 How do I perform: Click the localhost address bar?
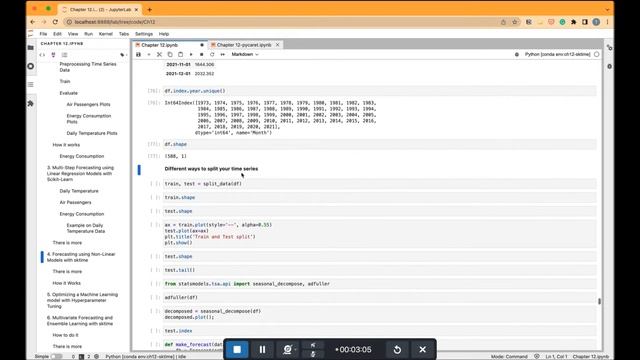282,22
